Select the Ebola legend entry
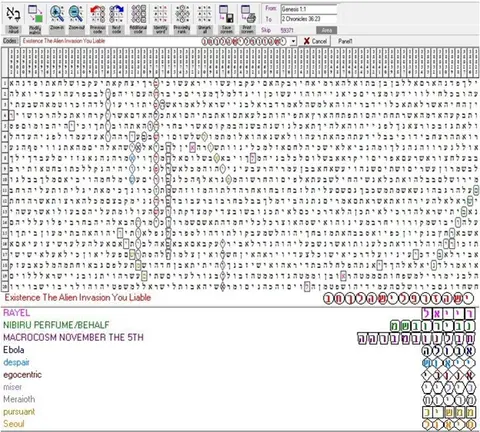The image size is (480, 432). pos(14,350)
